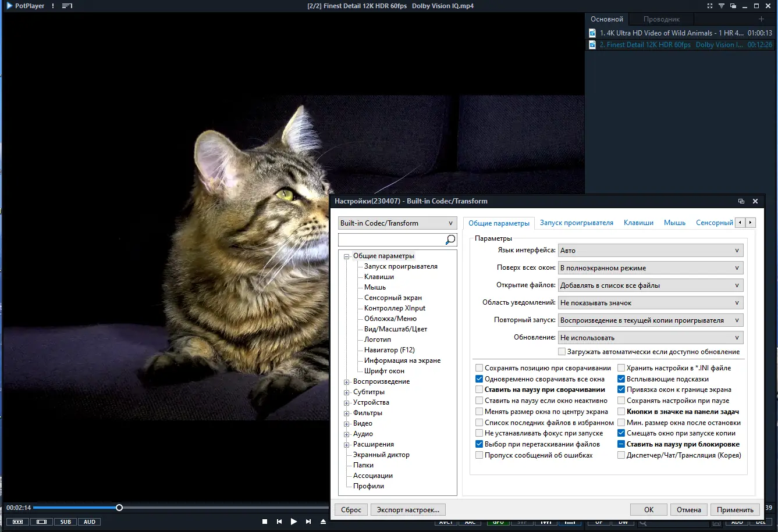
Task: Go to the previous playlist item
Action: coord(279,522)
